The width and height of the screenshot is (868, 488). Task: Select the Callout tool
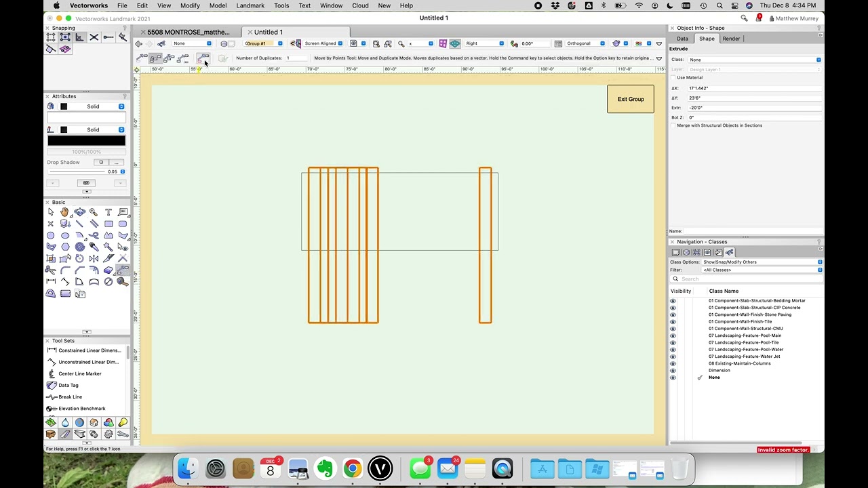point(123,212)
